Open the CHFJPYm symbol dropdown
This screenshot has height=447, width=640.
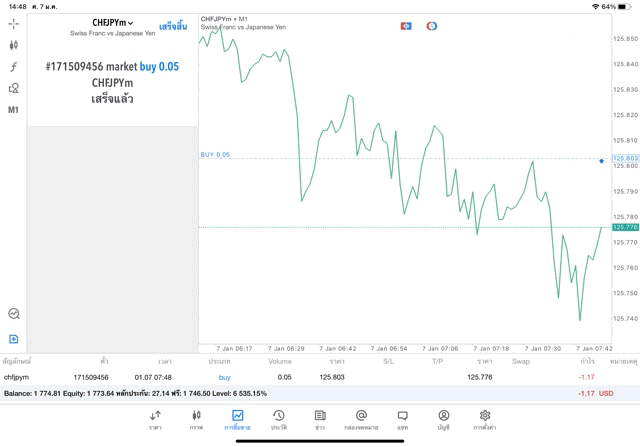[x=112, y=23]
